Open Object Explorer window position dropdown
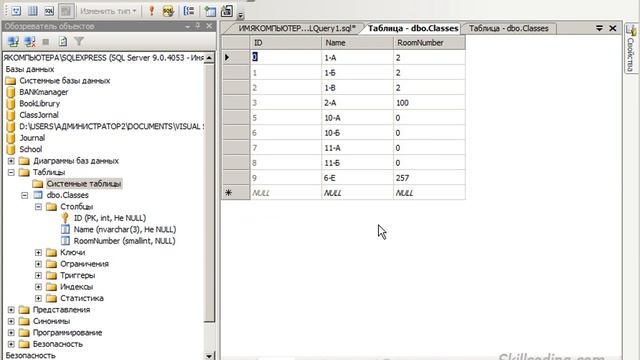This screenshot has height=360, width=640. 188,27
